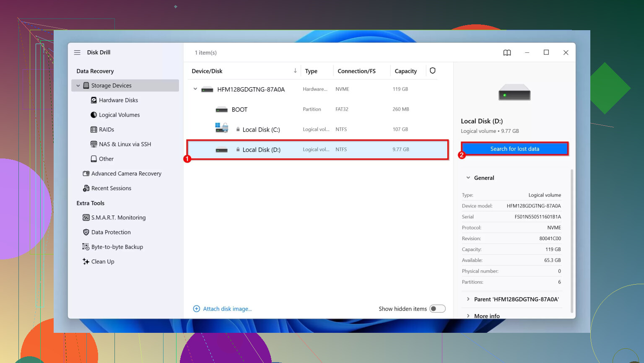Open Advanced Camera Recovery

pos(126,174)
